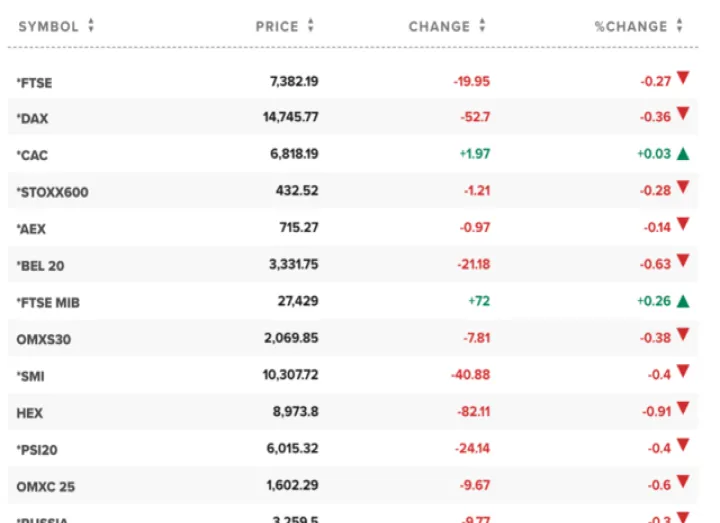Click the red down arrow for DAX
This screenshot has height=523, width=720.
683,115
